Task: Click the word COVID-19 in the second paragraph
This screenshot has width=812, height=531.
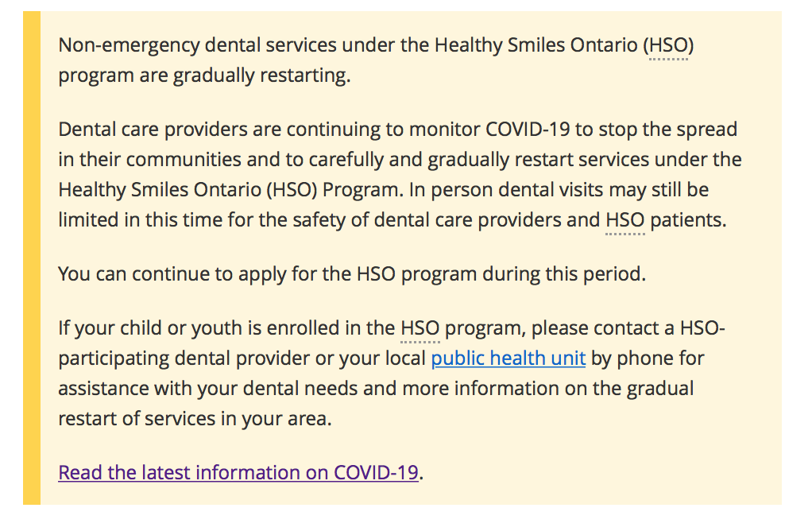Action: click(528, 130)
